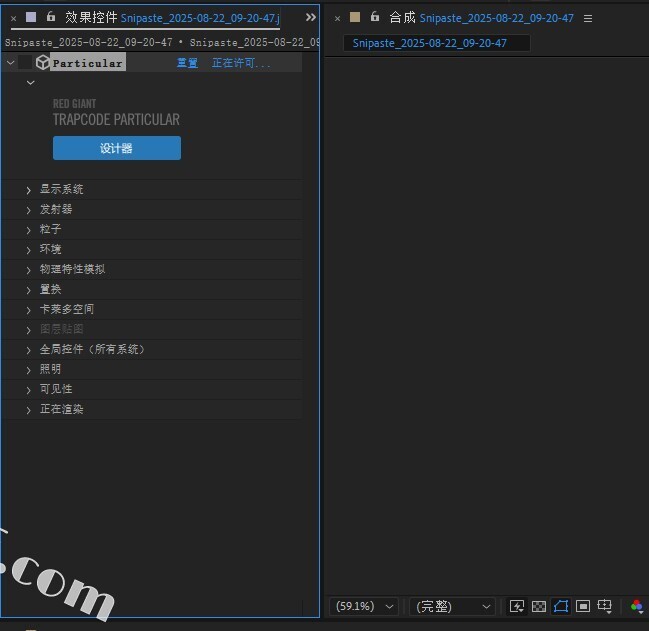Expand the 粒子 particle group
Image resolution: width=649 pixels, height=631 pixels.
point(28,230)
